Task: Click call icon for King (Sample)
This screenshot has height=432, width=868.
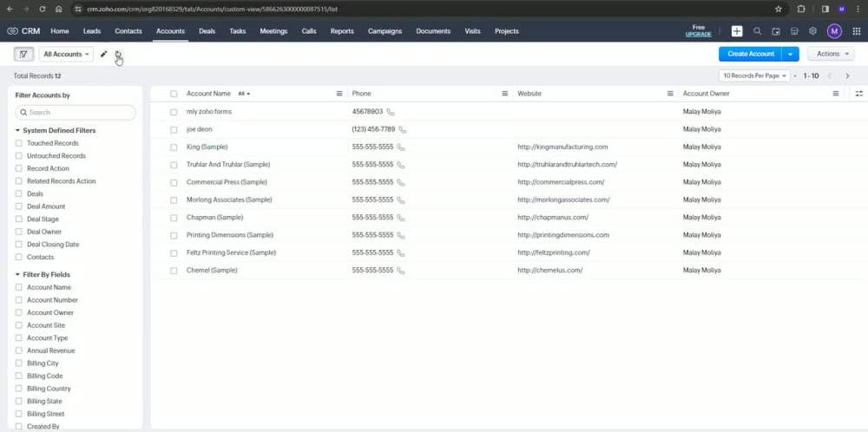Action: 401,147
